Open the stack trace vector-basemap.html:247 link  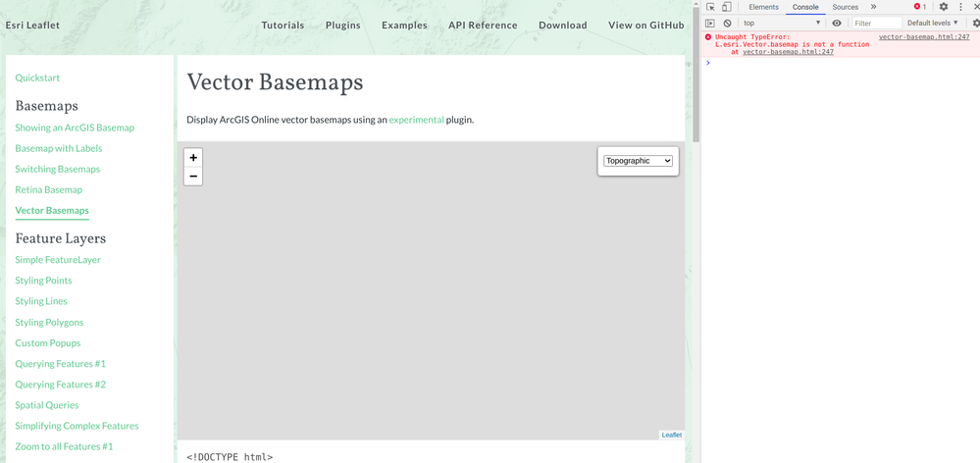(788, 53)
